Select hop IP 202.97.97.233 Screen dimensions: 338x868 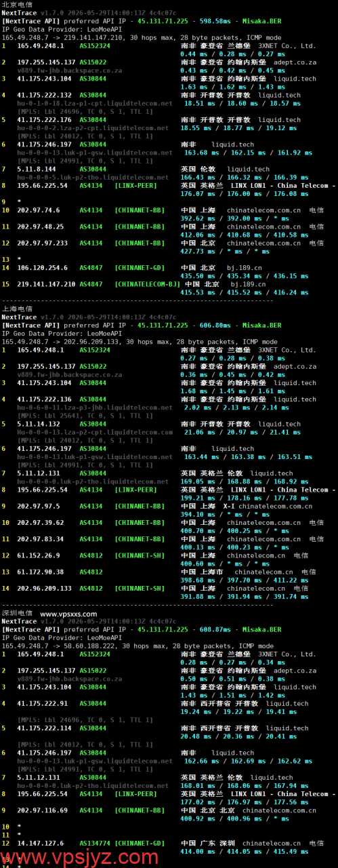tap(42, 243)
